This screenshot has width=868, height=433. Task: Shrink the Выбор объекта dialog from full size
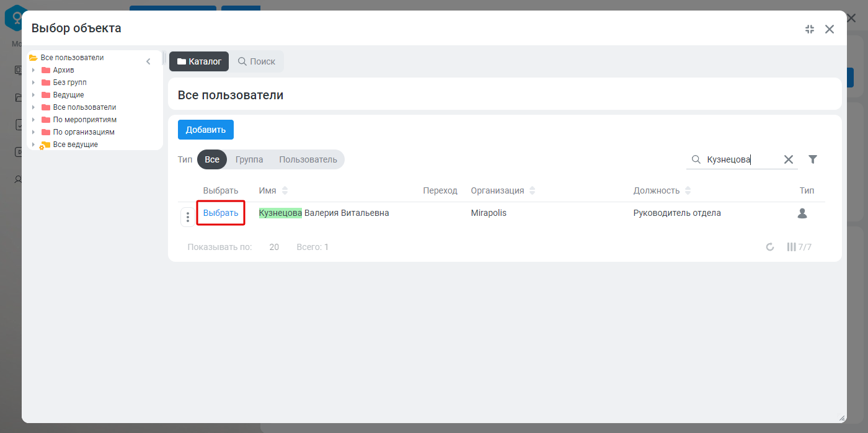(x=810, y=29)
